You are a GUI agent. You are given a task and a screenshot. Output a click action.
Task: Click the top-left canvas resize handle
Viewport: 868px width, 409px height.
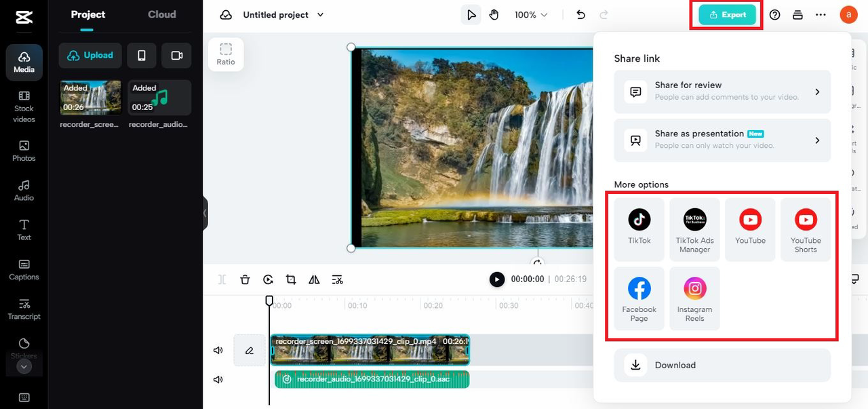(351, 47)
